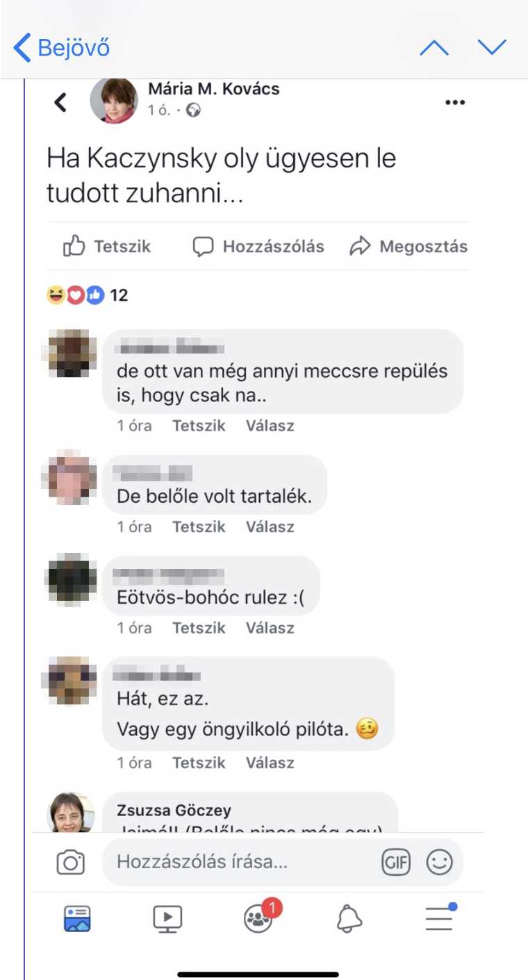
Task: Go back to Bejövő inbox
Action: 61,48
